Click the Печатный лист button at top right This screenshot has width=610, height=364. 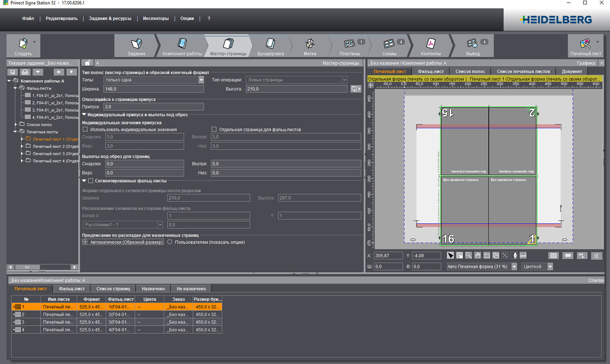pos(585,46)
